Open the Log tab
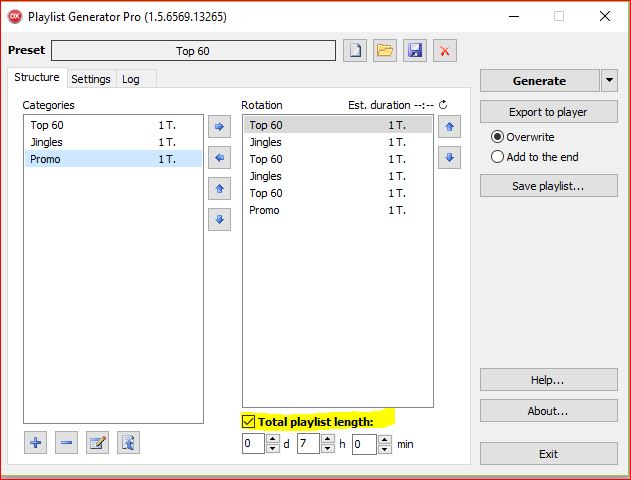The width and height of the screenshot is (631, 480). pos(131,79)
